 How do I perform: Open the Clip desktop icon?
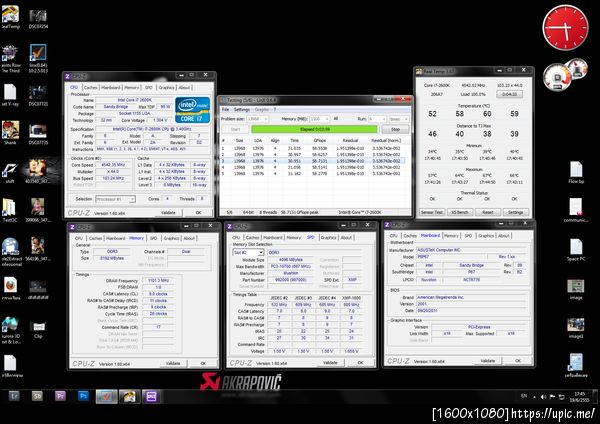[38, 328]
